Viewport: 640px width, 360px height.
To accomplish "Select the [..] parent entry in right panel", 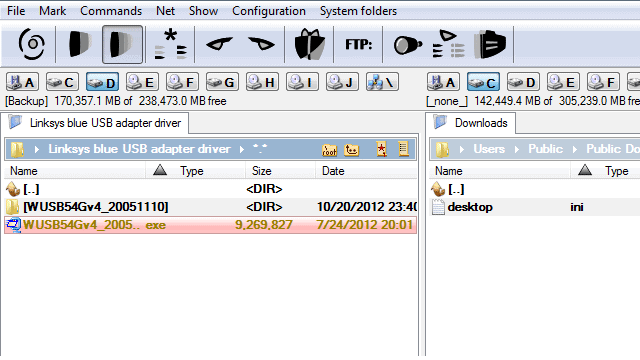I will pyautogui.click(x=535, y=189).
